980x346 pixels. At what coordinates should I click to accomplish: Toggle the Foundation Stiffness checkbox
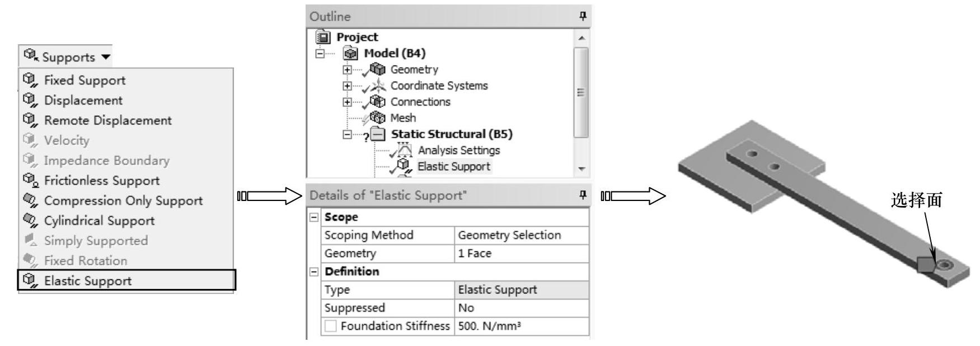pos(331,326)
